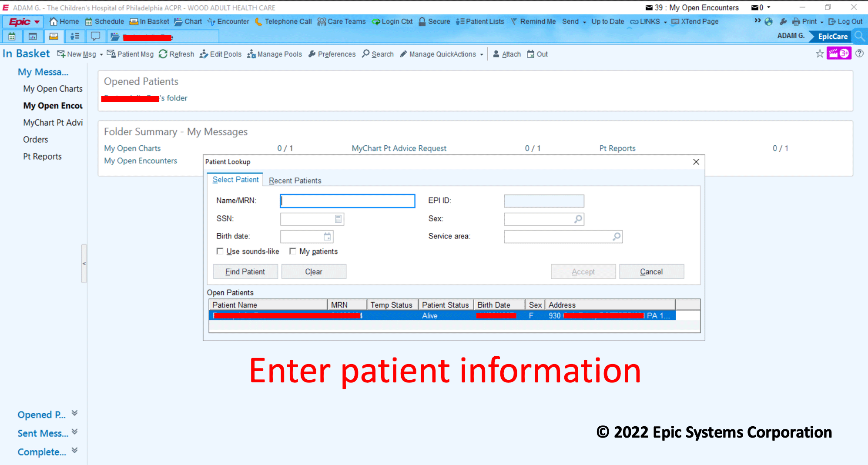Enable the Use sounds-like checkbox

(220, 251)
